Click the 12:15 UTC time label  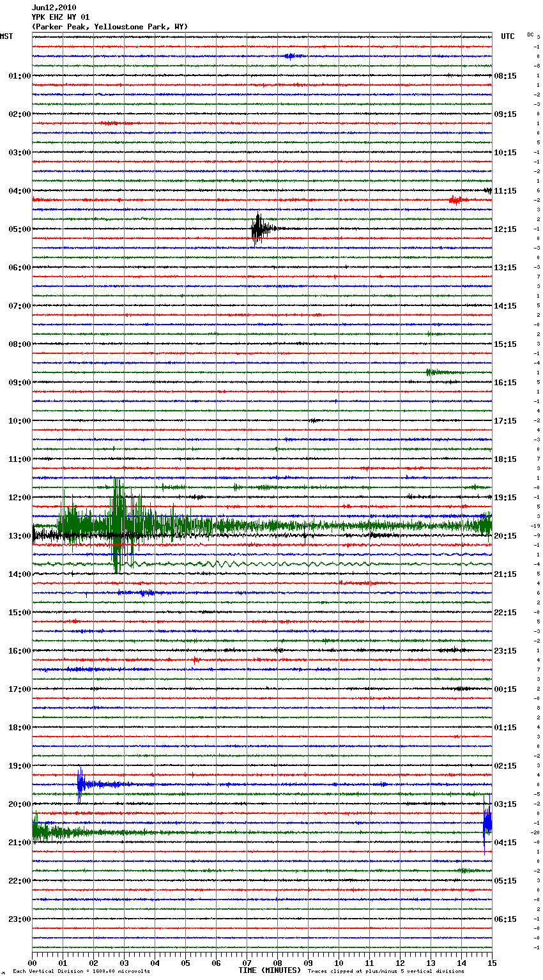click(505, 229)
